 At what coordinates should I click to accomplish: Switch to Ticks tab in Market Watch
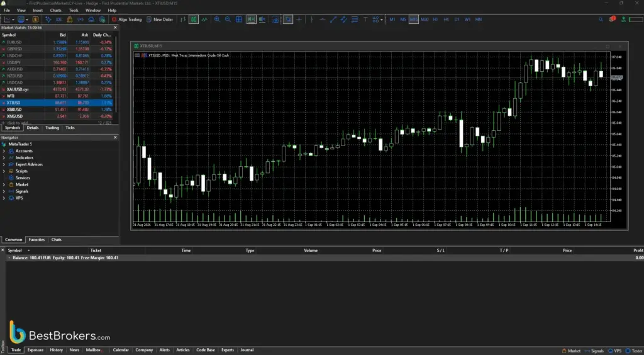point(70,128)
